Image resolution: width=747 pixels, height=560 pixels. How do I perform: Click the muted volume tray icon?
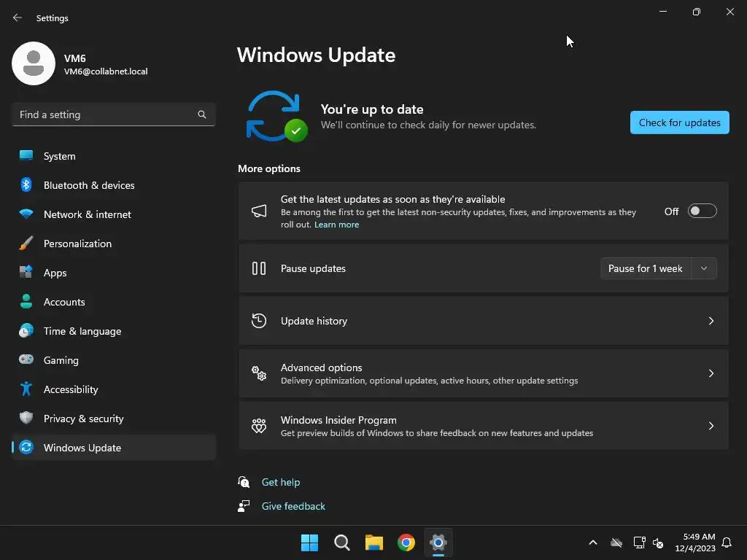click(658, 542)
